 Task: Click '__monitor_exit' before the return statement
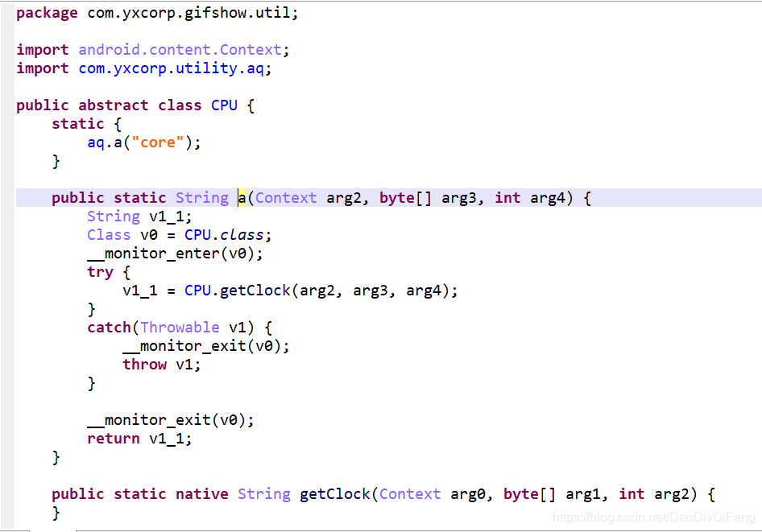click(x=149, y=420)
